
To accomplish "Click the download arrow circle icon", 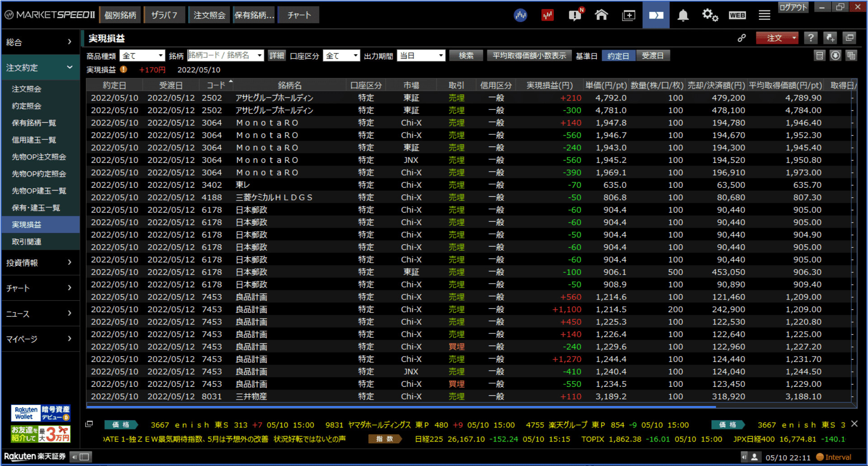I will click(835, 56).
